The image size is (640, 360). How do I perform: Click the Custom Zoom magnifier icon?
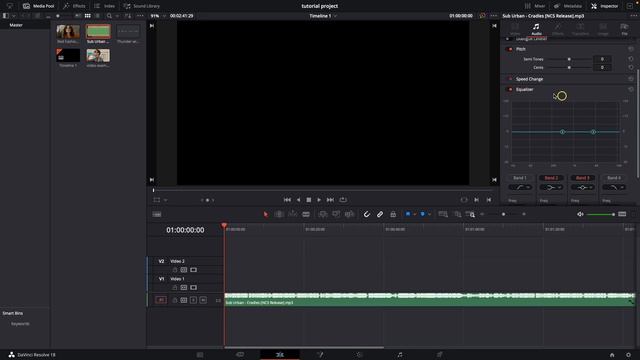(x=471, y=214)
